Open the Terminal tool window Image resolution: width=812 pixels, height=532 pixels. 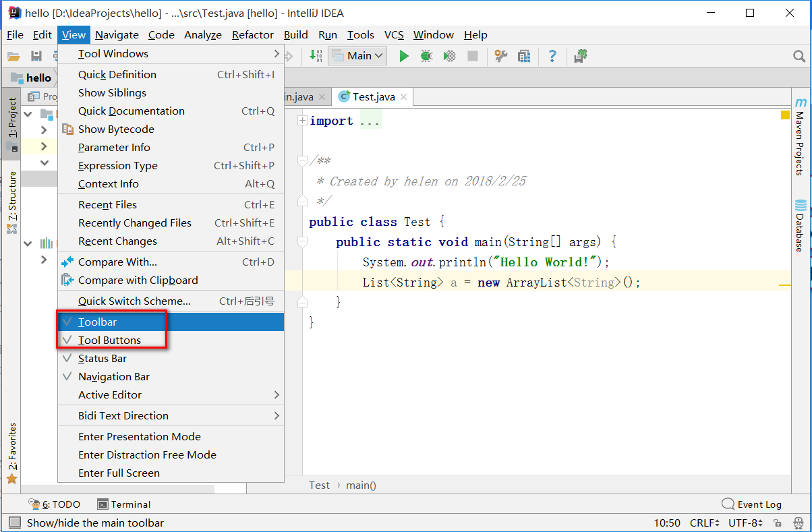pos(124,504)
